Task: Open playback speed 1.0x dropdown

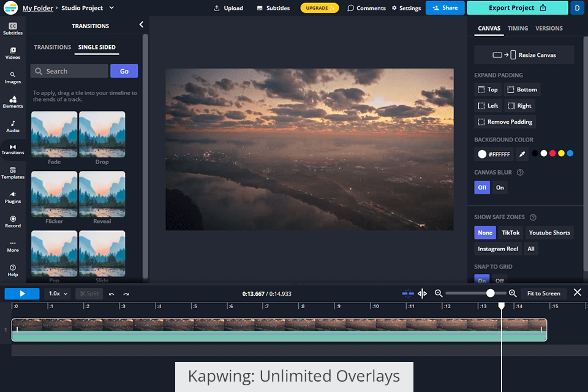Action: click(58, 293)
